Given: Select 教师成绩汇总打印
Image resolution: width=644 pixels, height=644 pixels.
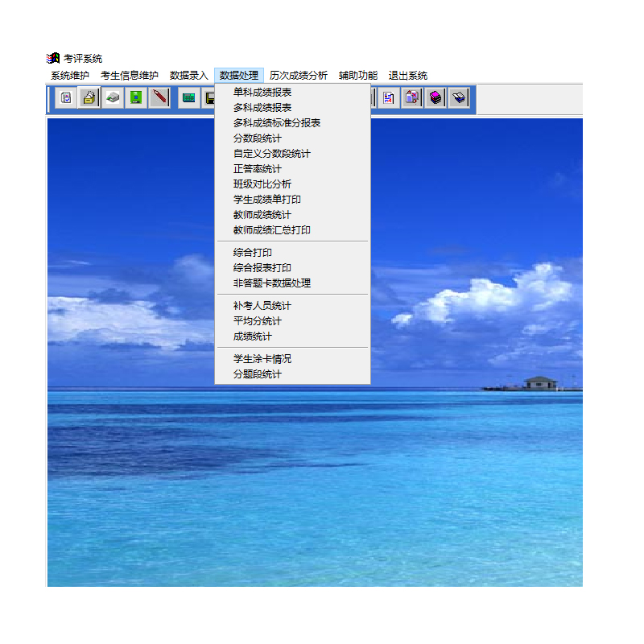Looking at the screenshot, I should pyautogui.click(x=292, y=230).
